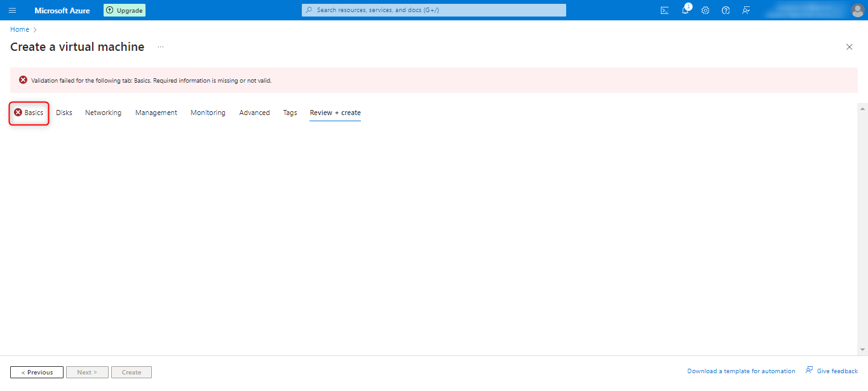Open portal settings gear

coord(705,10)
